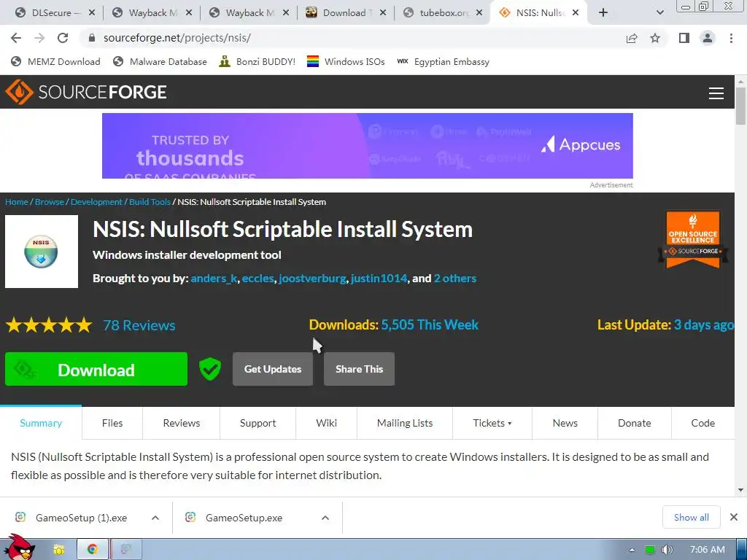Viewport: 747px width, 560px height.
Task: Reload the SourceForge page
Action: click(x=63, y=38)
